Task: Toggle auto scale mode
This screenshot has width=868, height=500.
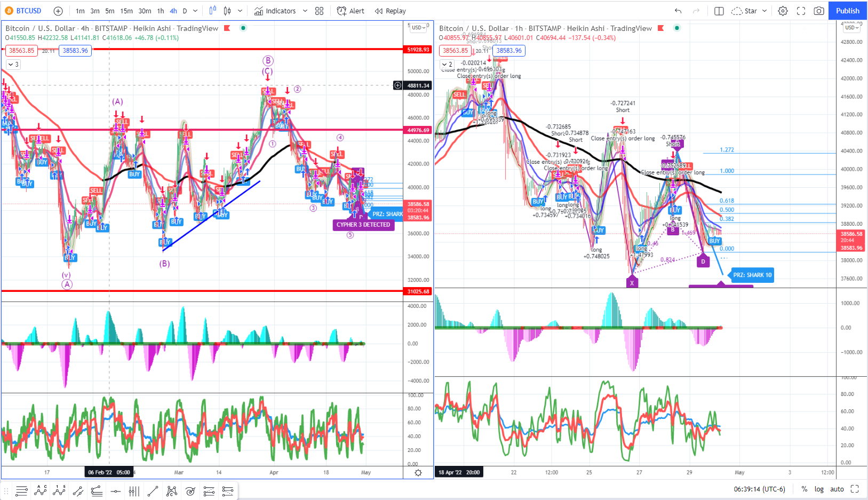Action: [837, 489]
